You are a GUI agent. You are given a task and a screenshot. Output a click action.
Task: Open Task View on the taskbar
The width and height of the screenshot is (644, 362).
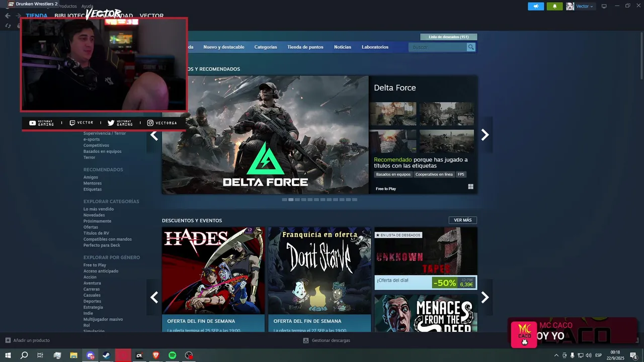[x=40, y=355]
